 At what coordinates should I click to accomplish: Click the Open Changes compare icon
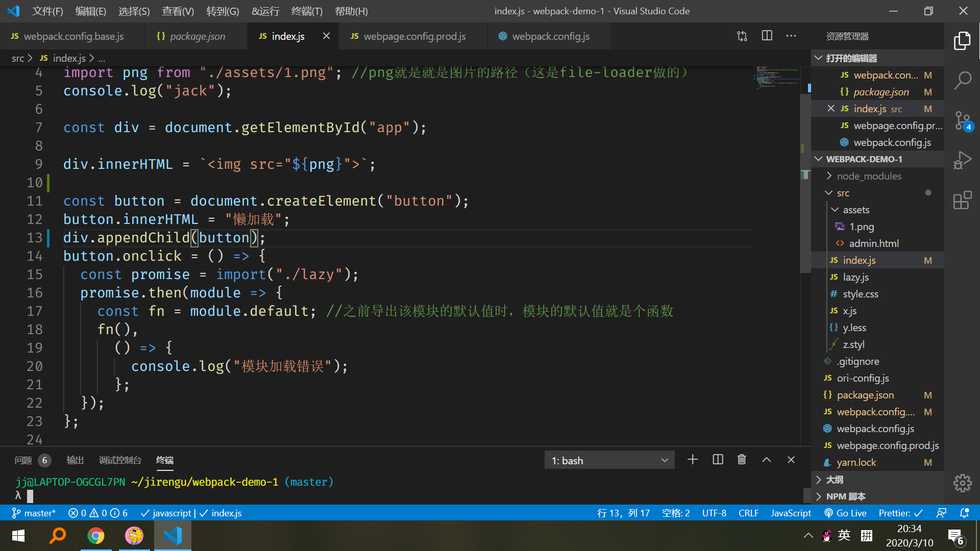pos(742,36)
